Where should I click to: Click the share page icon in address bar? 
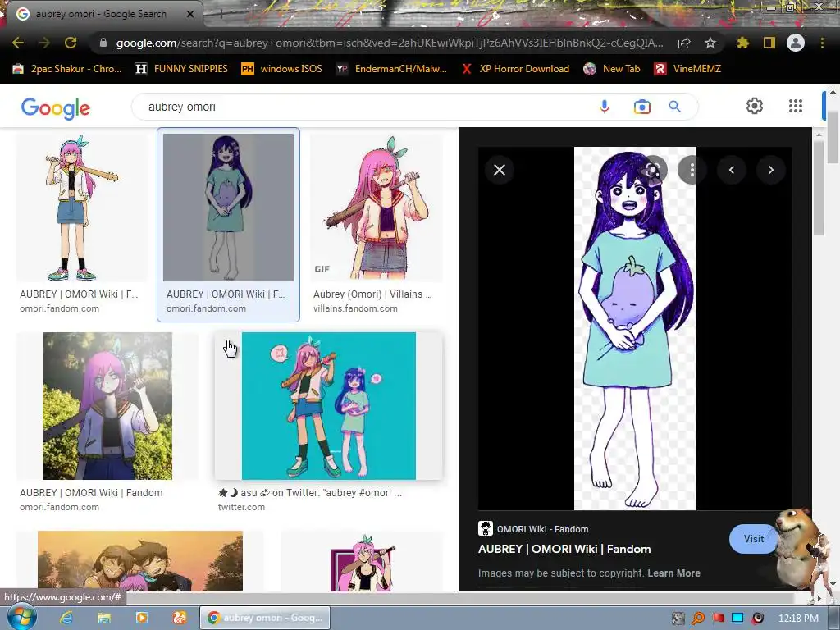[x=684, y=43]
